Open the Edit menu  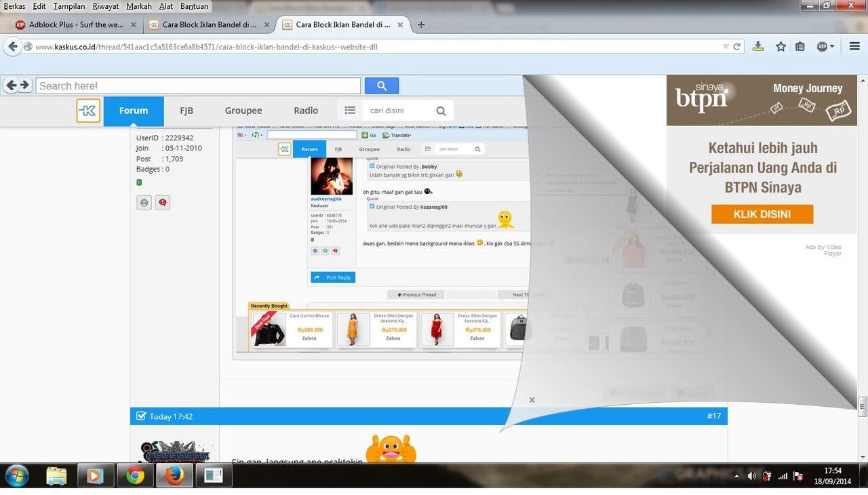(39, 6)
